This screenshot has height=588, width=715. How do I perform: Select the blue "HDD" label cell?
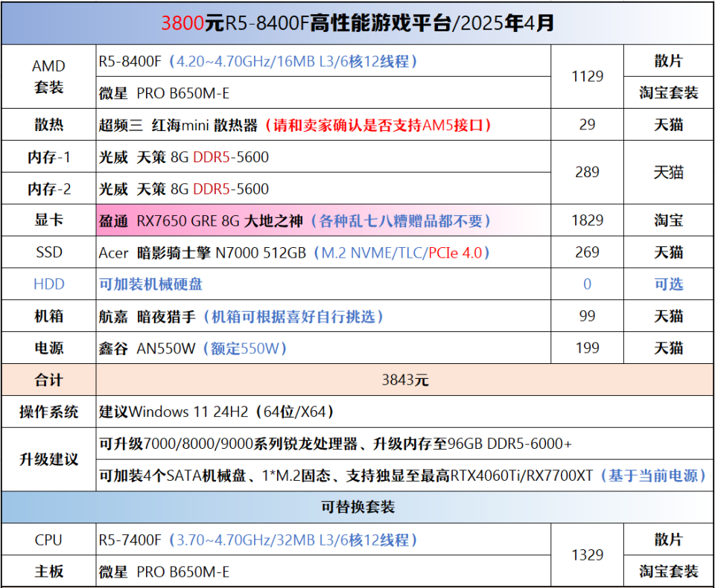pyautogui.click(x=49, y=284)
